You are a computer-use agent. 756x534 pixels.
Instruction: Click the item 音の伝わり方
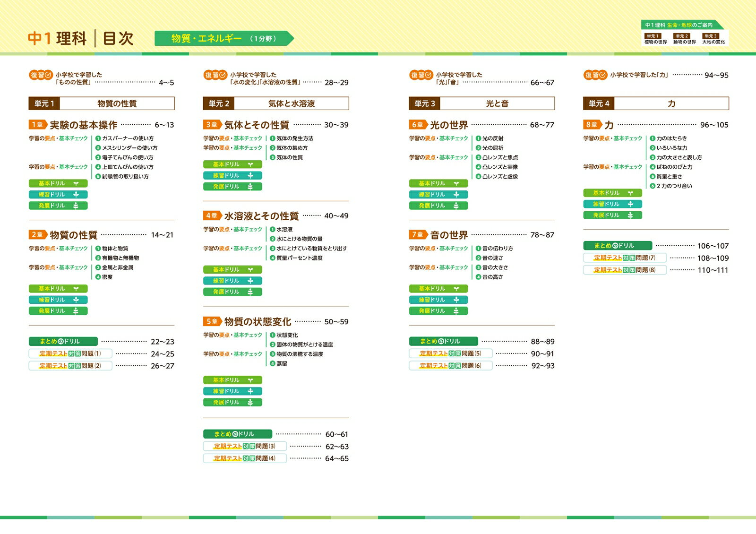[x=494, y=249]
